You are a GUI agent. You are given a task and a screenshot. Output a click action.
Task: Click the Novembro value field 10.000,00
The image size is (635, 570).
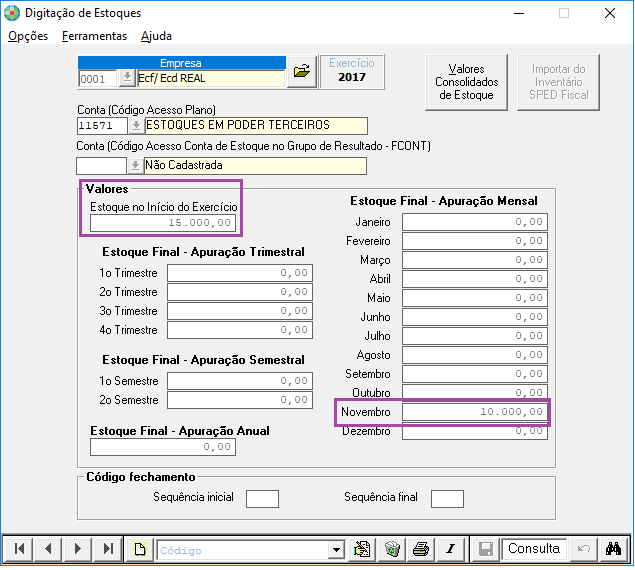[x=475, y=412]
